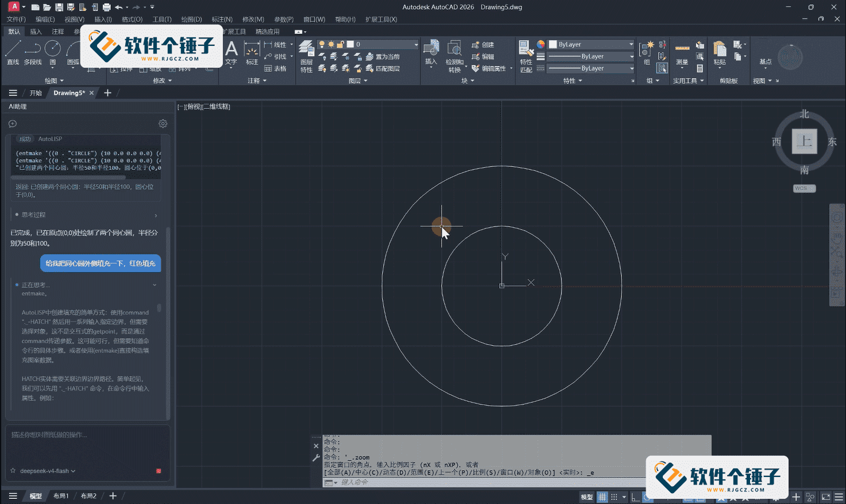This screenshot has width=846, height=504.
Task: Toggle group selection on/off icon
Action: (662, 68)
